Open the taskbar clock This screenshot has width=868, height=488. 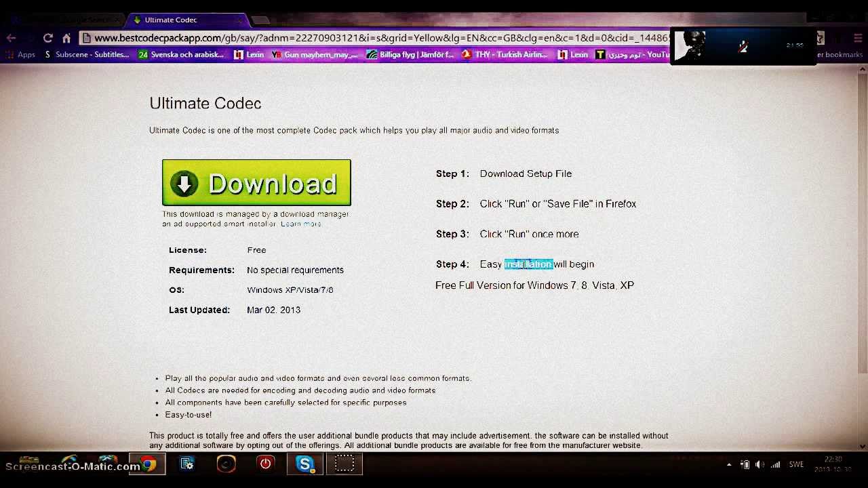point(833,464)
